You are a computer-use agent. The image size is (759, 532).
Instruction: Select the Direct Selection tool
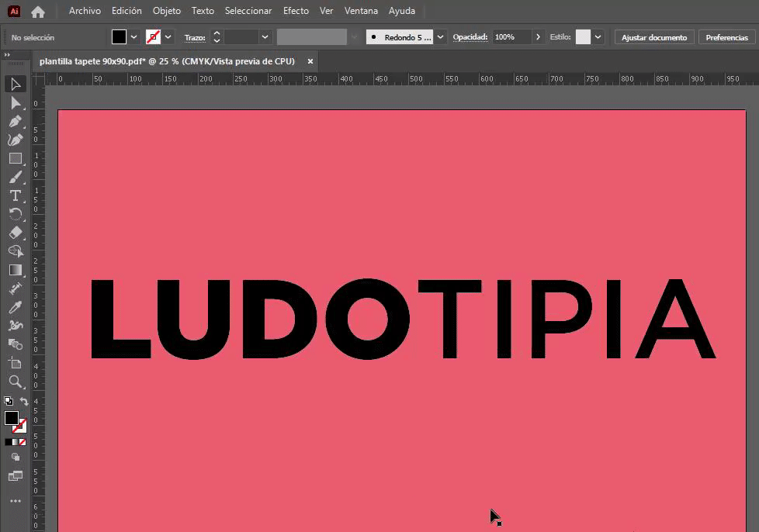click(16, 103)
